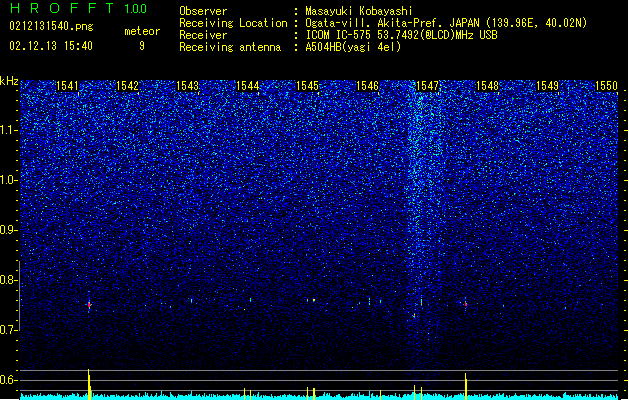This screenshot has height=400, width=629.
Task: Click the tallest yellow power spike near 1541
Action: coord(89,384)
